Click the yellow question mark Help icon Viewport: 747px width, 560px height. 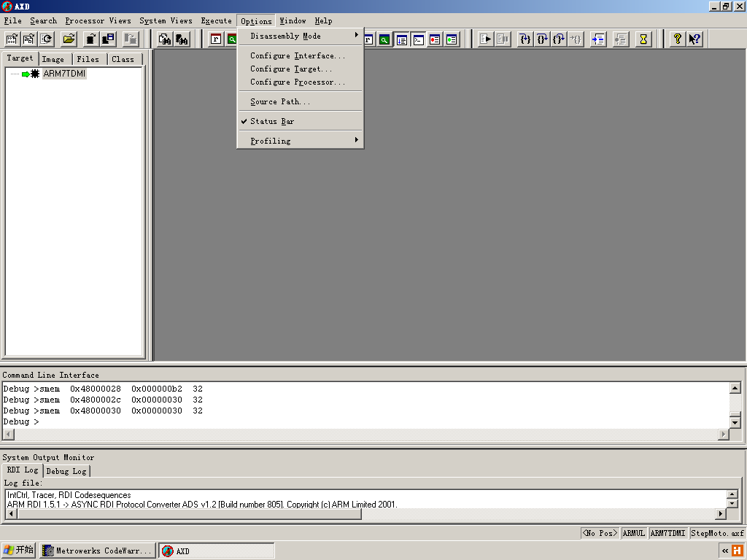677,39
